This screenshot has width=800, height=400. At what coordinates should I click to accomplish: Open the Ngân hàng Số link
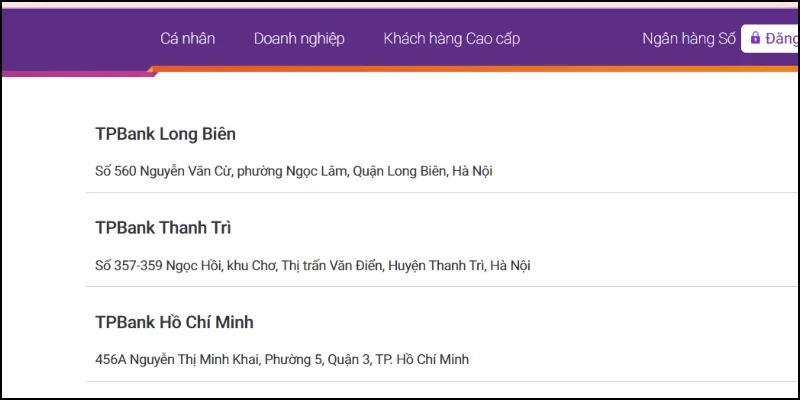pyautogui.click(x=689, y=39)
